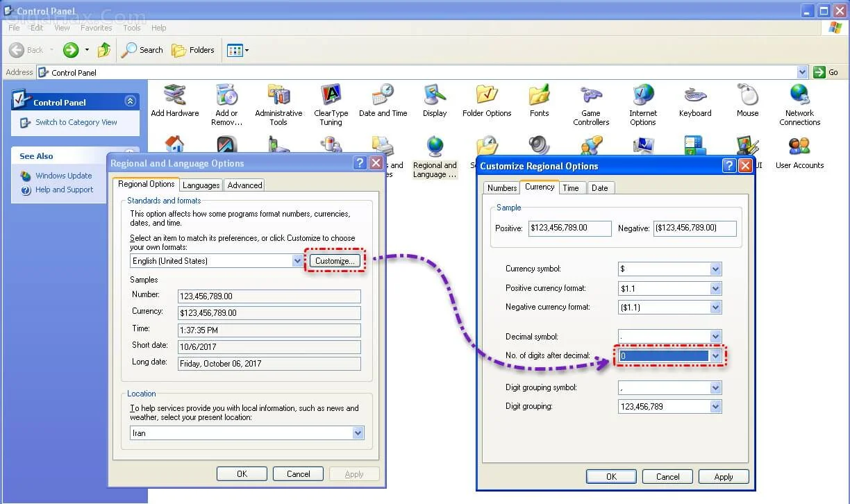Open the No. of digits after decimal dropdown
Screen dimensions: 850x504
715,356
